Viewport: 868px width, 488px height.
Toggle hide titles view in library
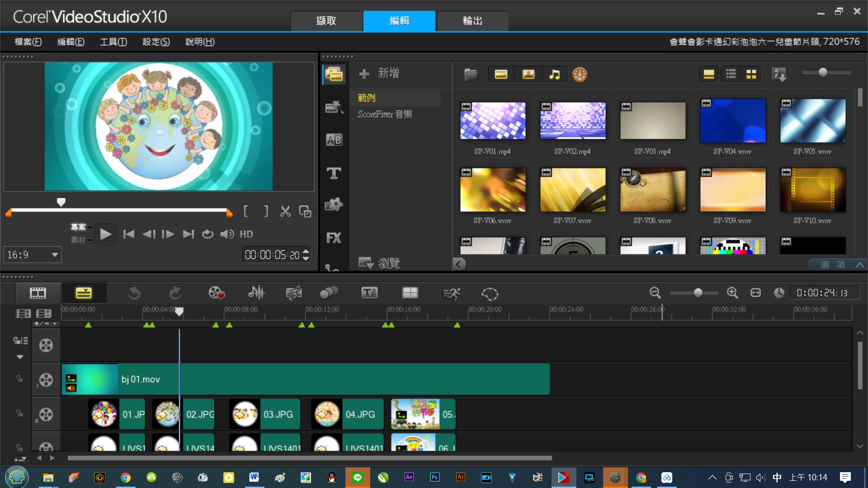(709, 75)
